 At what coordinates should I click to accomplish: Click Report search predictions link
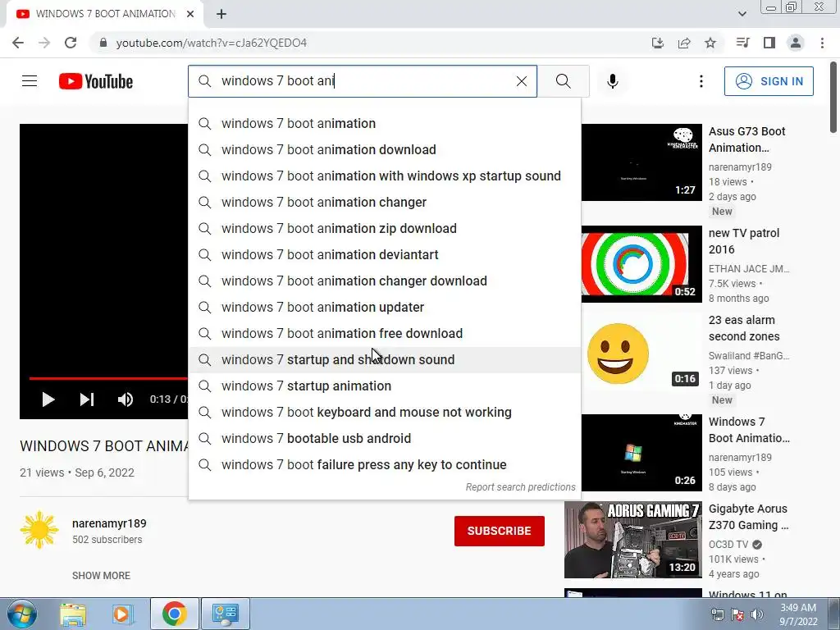coord(520,487)
